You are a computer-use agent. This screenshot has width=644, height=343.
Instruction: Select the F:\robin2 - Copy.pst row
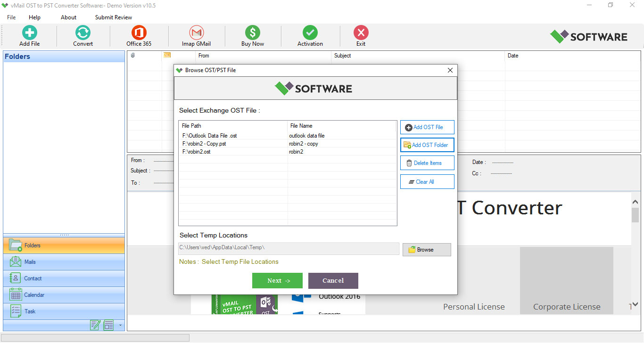coord(288,144)
